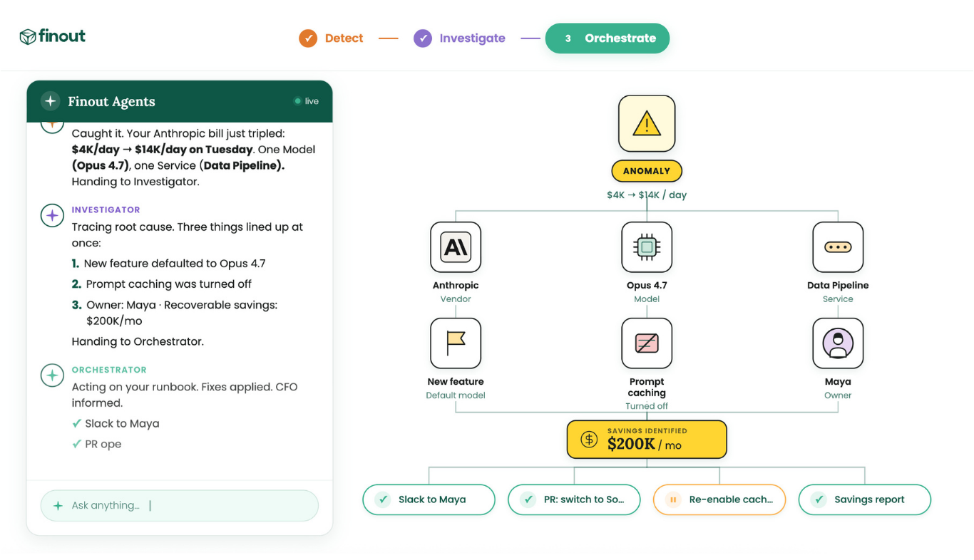Click the Finout Agents panel title
This screenshot has width=974, height=560.
coord(111,101)
